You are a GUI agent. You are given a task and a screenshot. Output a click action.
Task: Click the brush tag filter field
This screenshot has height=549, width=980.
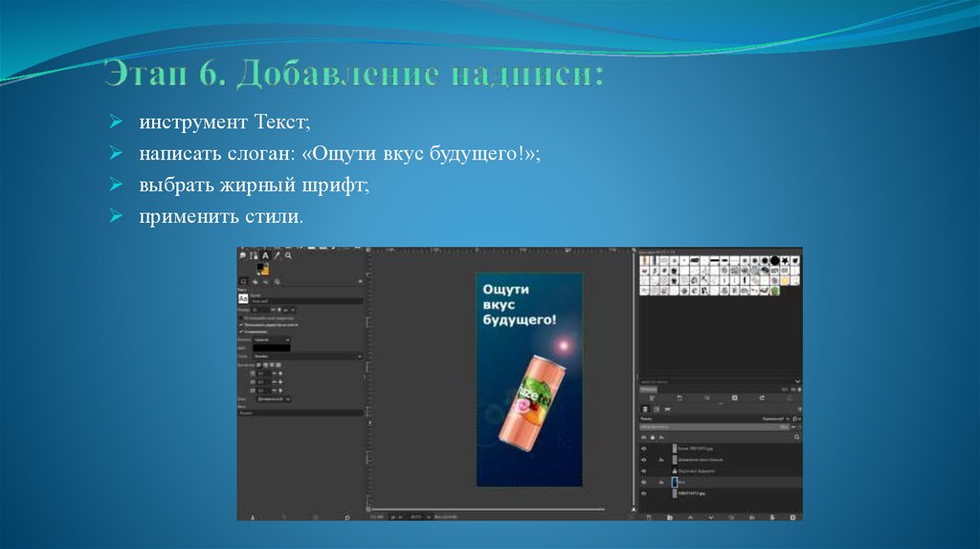[x=716, y=382]
